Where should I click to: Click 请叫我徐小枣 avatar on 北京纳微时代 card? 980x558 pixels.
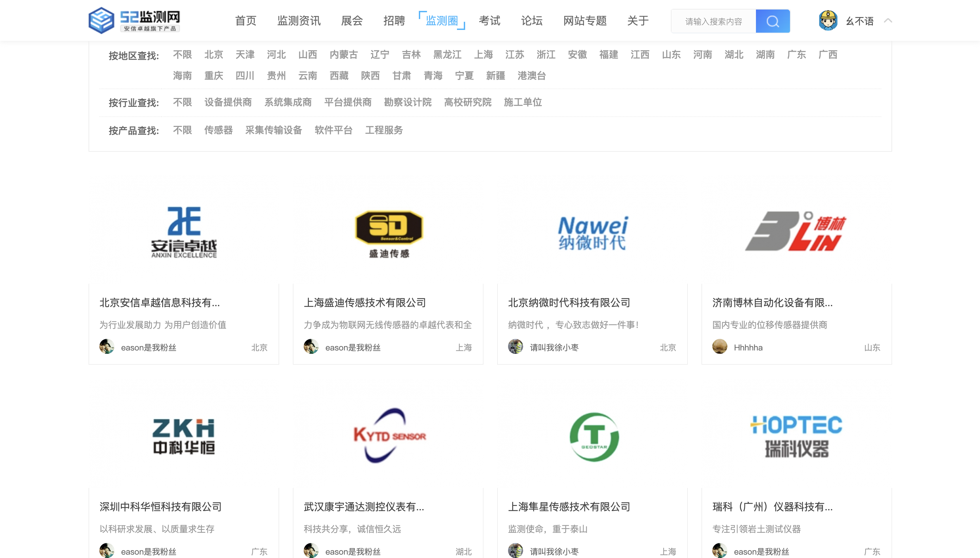coord(516,347)
